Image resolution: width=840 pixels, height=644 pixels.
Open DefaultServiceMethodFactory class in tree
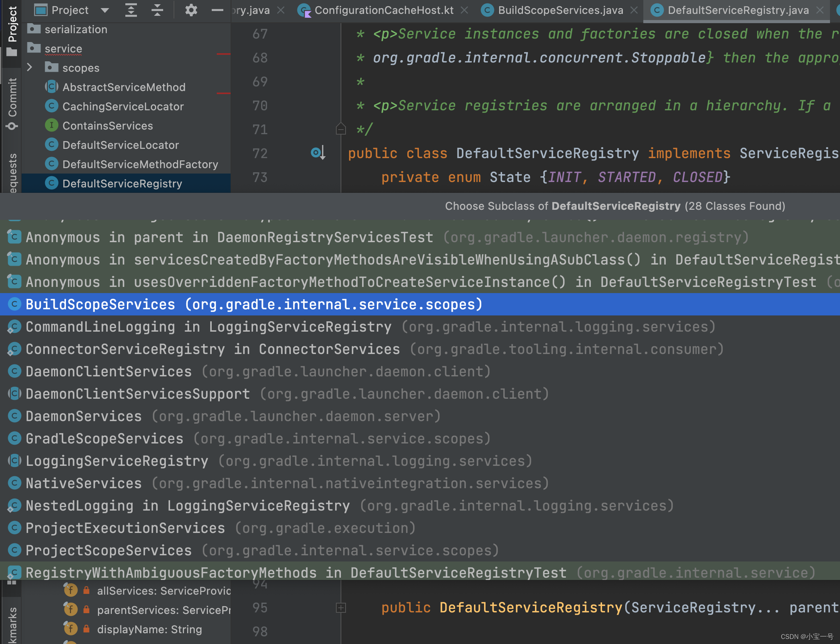point(140,164)
